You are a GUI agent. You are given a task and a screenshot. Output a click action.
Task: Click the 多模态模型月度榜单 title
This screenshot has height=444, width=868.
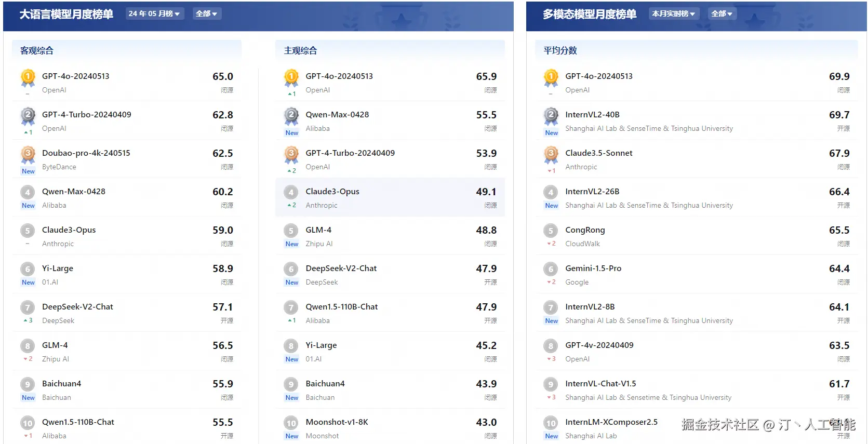coord(590,14)
